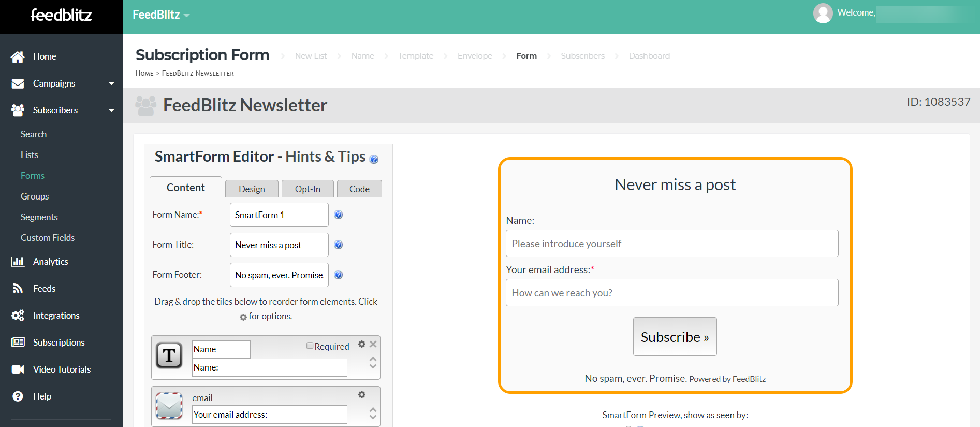
Task: Collapse the Subscribers menu arrow
Action: (x=111, y=110)
